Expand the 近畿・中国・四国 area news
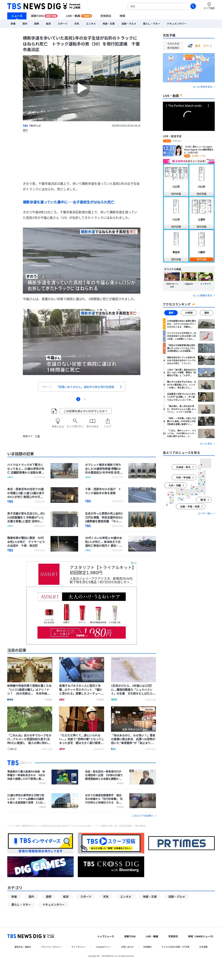 coord(191,506)
